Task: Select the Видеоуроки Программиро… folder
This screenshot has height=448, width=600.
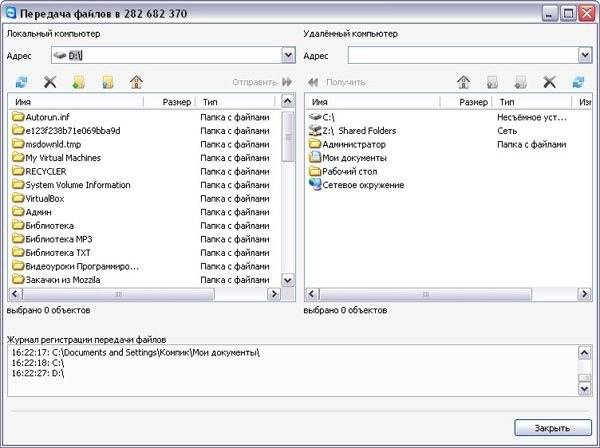Action: point(75,266)
